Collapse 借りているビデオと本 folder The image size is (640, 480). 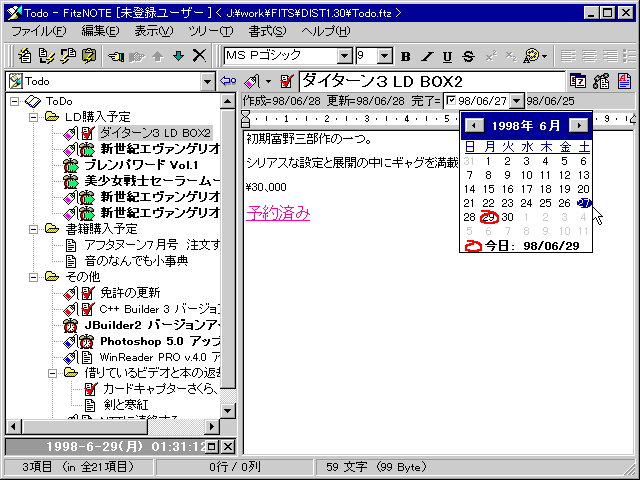pyautogui.click(x=53, y=373)
